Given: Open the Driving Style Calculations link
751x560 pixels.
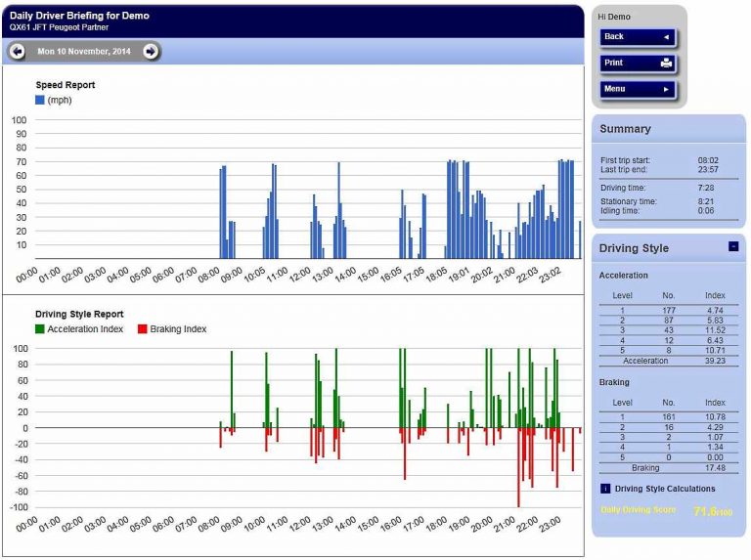Looking at the screenshot, I should pos(665,489).
